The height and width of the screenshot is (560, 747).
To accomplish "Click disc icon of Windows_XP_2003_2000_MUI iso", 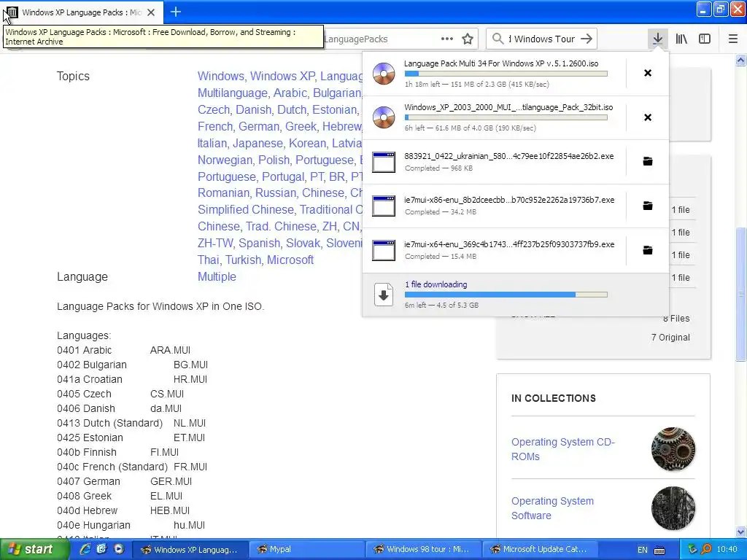I will tap(384, 117).
